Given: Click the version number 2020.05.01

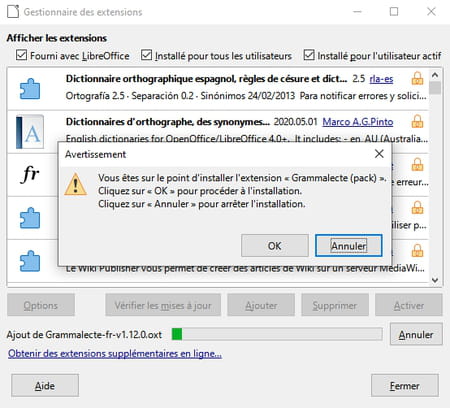Looking at the screenshot, I should click(x=295, y=122).
